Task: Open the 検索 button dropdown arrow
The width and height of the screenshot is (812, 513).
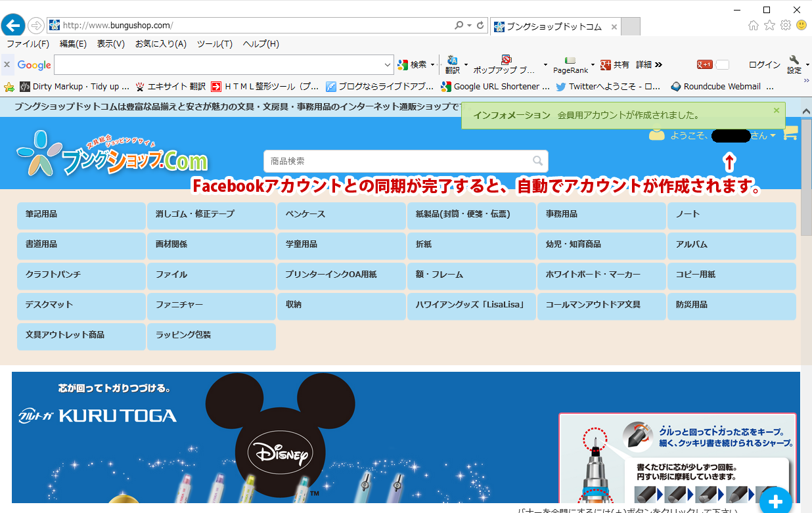Action: [433, 64]
